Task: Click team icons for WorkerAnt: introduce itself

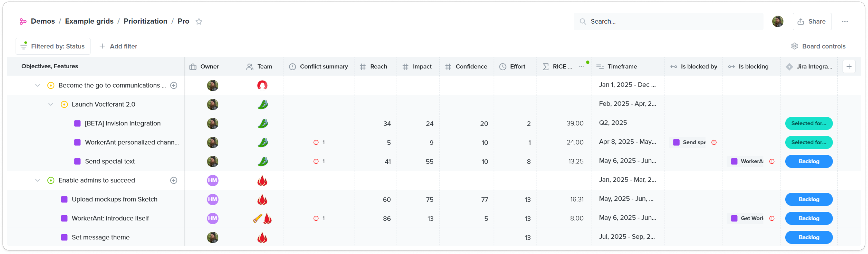Action: (x=262, y=218)
